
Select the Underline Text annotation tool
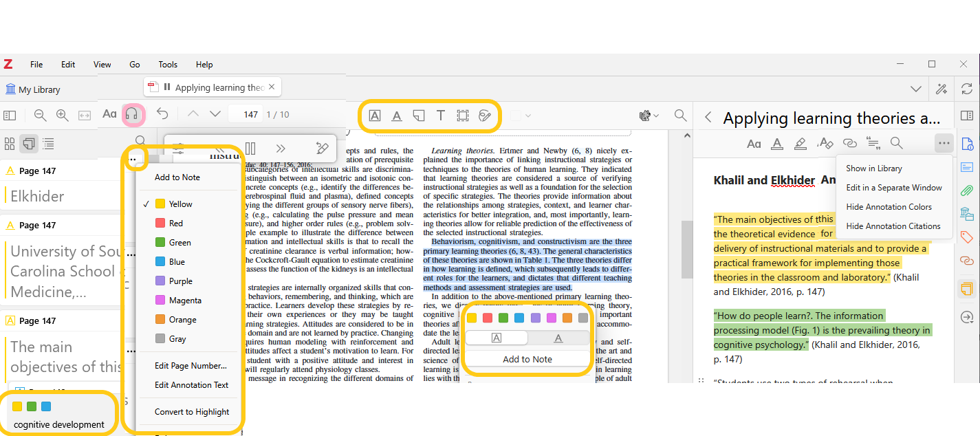(397, 116)
